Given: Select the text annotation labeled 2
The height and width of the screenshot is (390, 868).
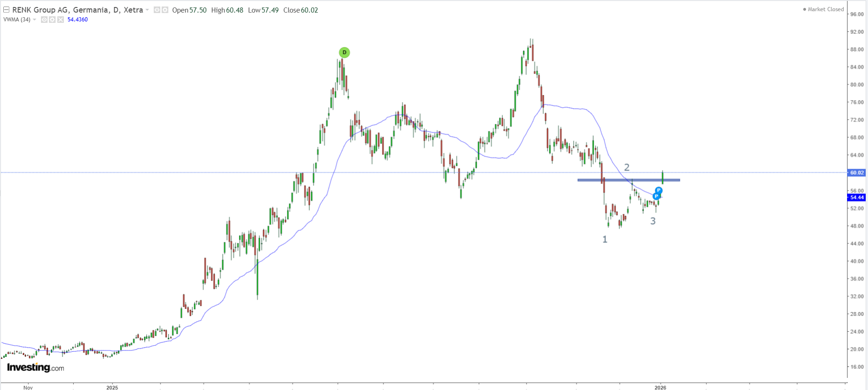Looking at the screenshot, I should coord(627,167).
